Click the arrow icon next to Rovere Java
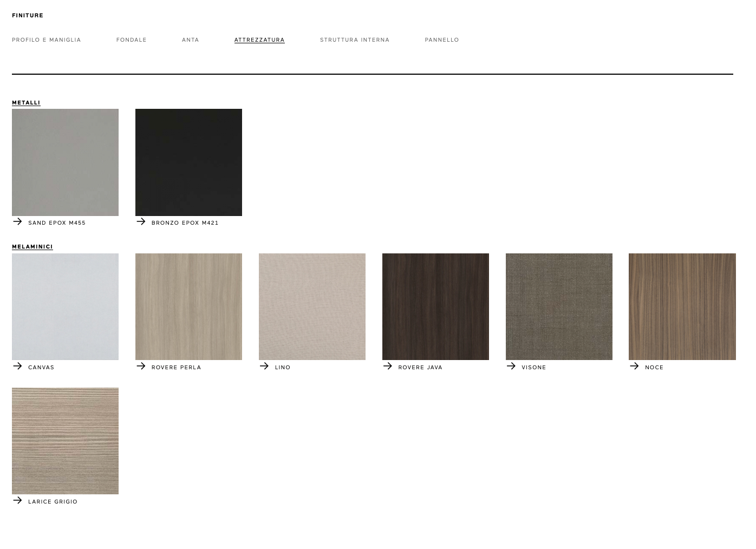 (387, 366)
